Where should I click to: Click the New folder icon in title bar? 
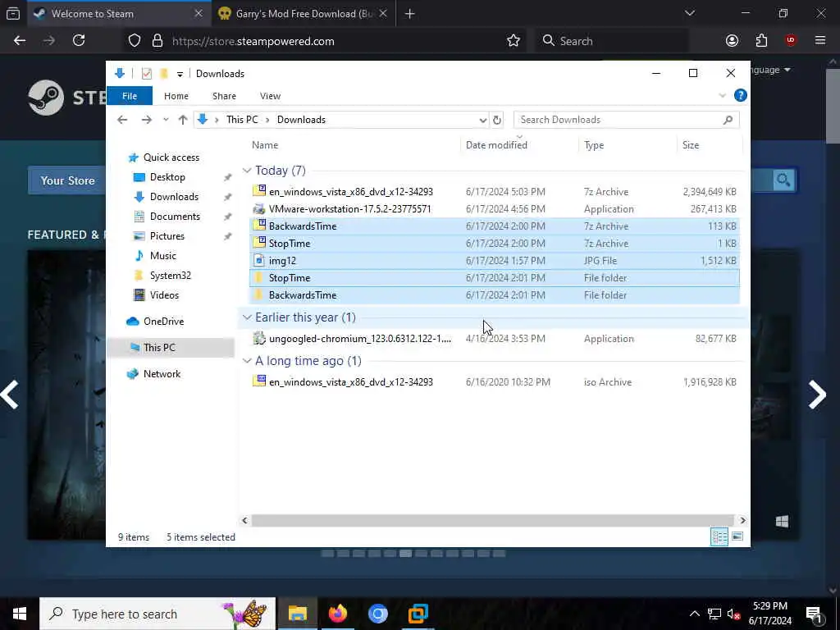(x=164, y=73)
